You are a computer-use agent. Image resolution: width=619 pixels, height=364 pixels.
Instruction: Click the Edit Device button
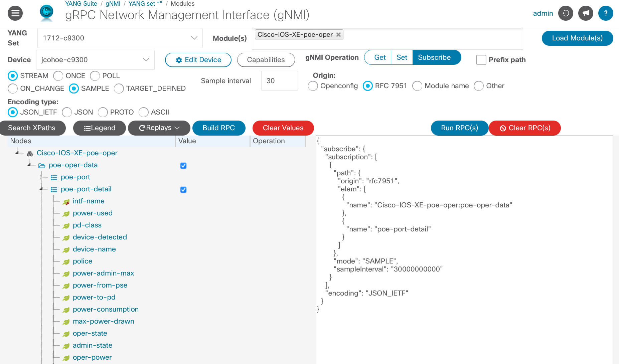198,60
